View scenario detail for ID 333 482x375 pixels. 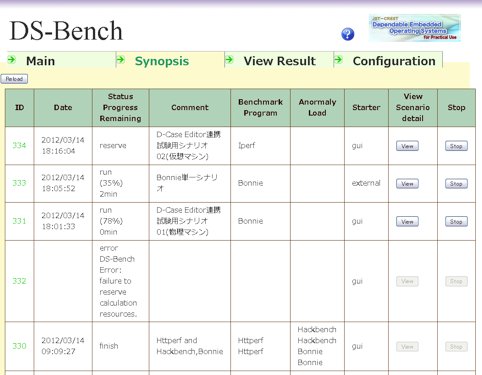(407, 184)
